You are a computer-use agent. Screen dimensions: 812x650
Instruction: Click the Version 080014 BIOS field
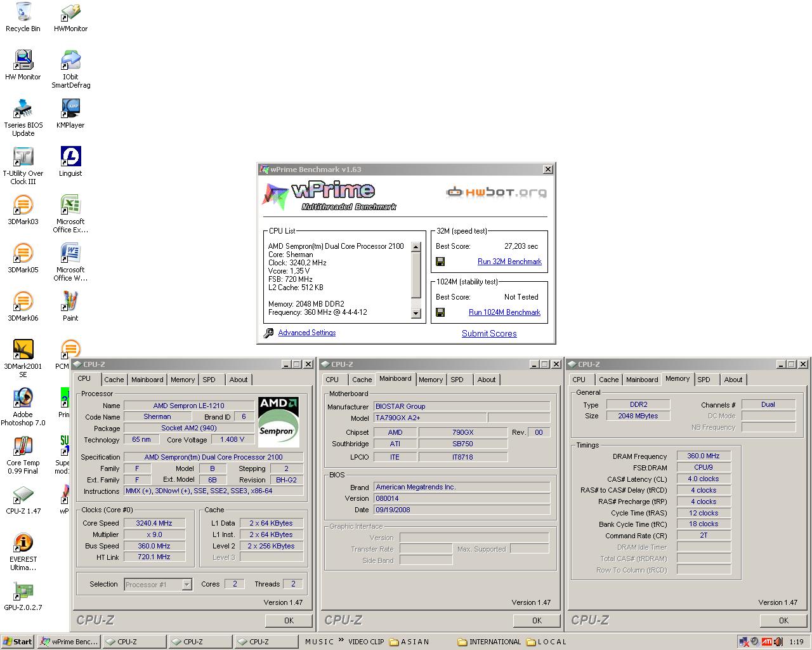[x=462, y=498]
